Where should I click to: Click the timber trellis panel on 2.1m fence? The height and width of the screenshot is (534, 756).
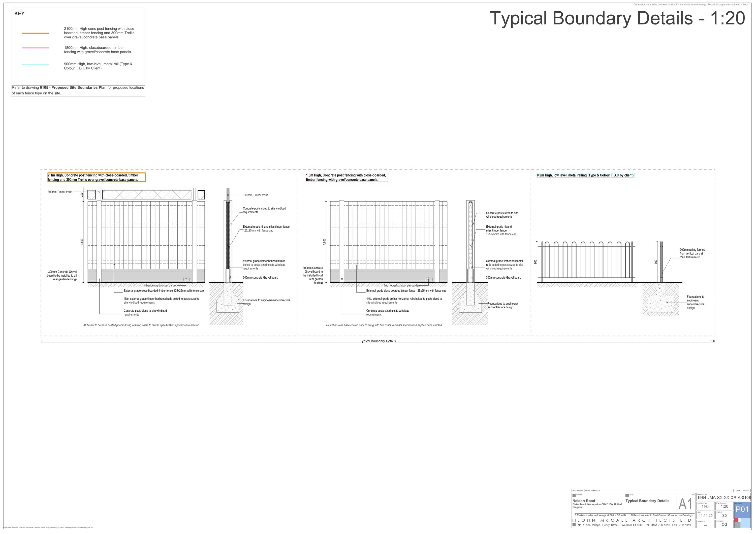[x=146, y=194]
